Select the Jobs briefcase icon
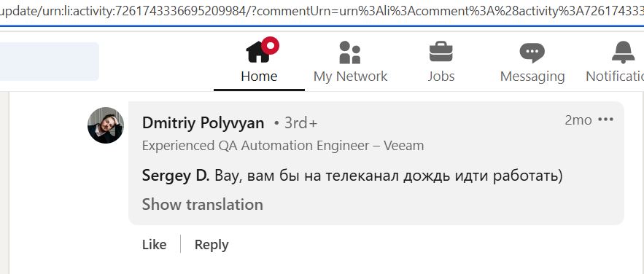644x274 pixels. coord(441,52)
